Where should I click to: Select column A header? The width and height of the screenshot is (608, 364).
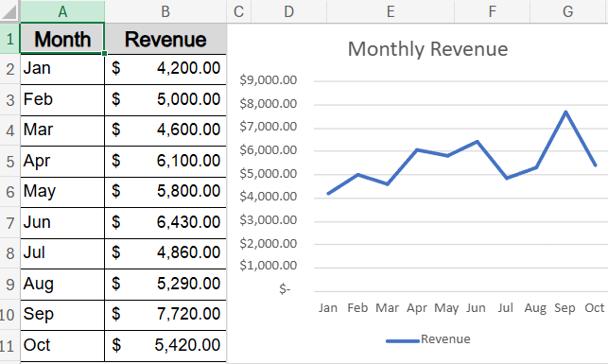(x=62, y=11)
